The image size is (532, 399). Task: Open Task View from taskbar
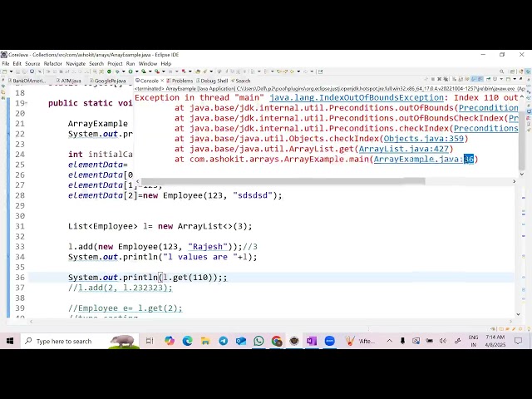(150, 341)
